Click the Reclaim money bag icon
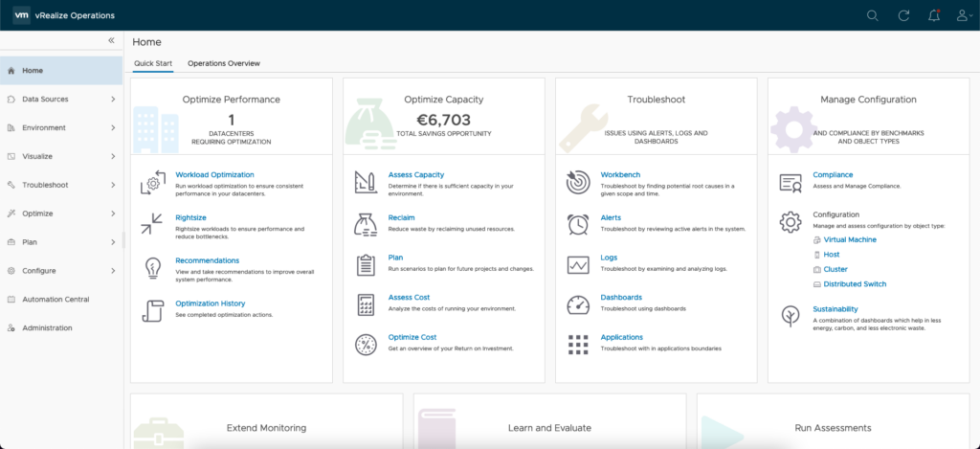The image size is (980, 449). pyautogui.click(x=365, y=224)
